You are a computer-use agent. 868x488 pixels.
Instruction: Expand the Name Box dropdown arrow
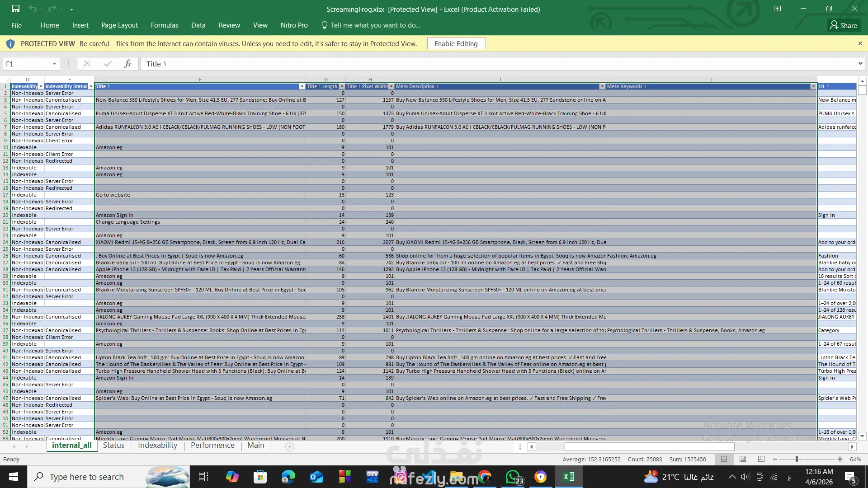pos(54,64)
